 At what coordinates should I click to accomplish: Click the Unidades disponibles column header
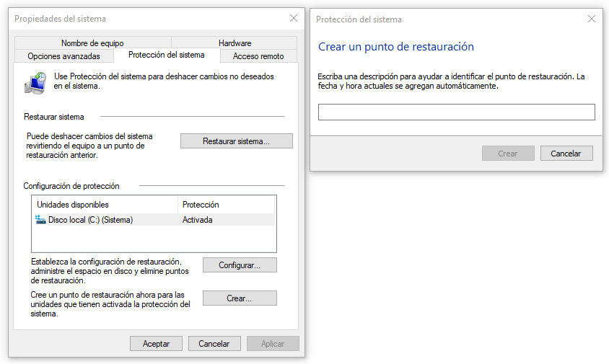[x=105, y=205]
